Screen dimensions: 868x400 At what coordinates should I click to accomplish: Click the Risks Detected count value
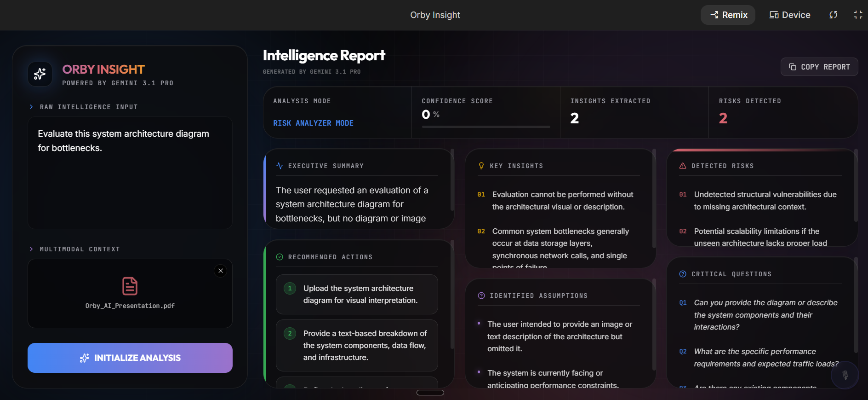click(x=723, y=118)
